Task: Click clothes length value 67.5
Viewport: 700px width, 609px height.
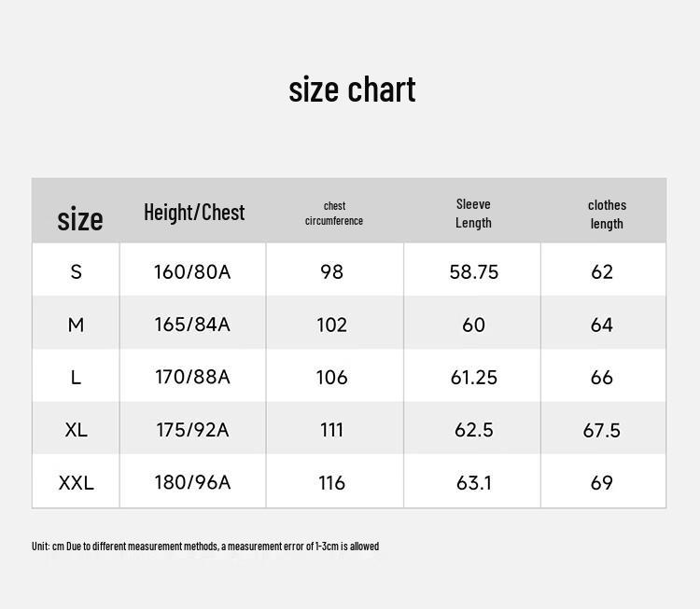Action: pyautogui.click(x=602, y=431)
